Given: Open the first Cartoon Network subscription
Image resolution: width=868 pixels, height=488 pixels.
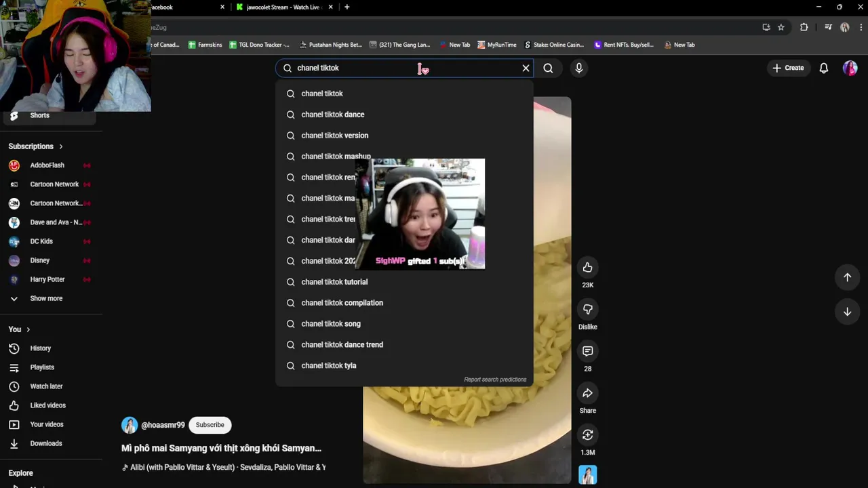Looking at the screenshot, I should pyautogui.click(x=51, y=184).
